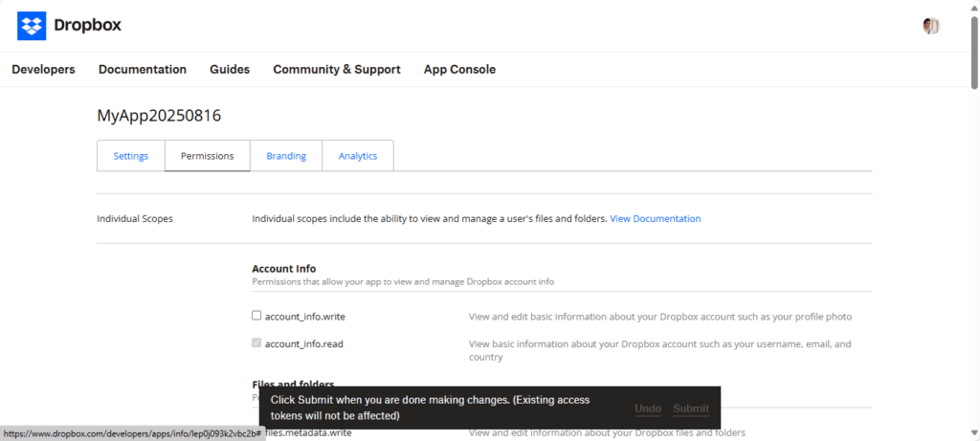This screenshot has width=980, height=441.
Task: Click the MyApp20250816 app title
Action: pyautogui.click(x=159, y=116)
